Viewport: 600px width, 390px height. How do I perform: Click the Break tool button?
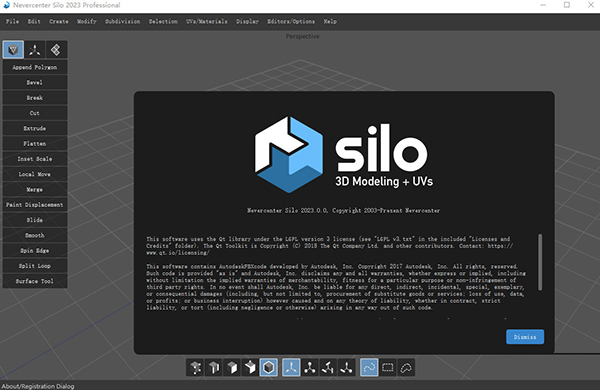coord(35,98)
